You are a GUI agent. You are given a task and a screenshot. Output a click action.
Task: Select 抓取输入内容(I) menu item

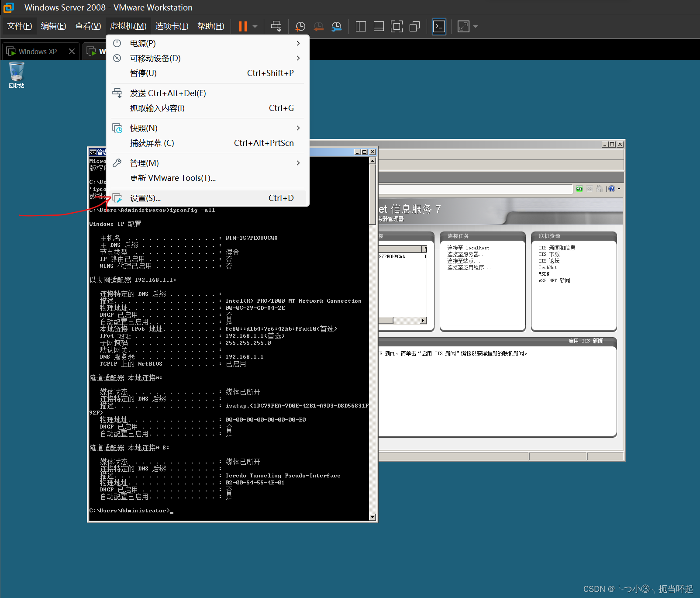[x=208, y=108]
